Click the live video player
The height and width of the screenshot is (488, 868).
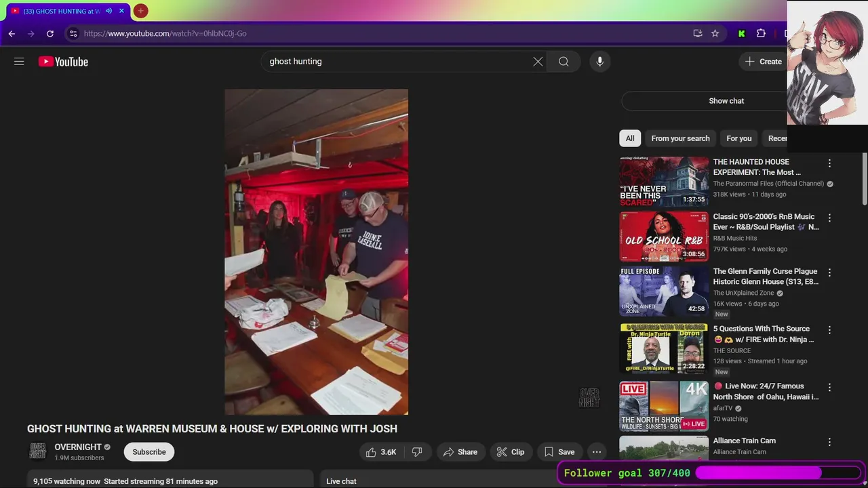pos(317,251)
